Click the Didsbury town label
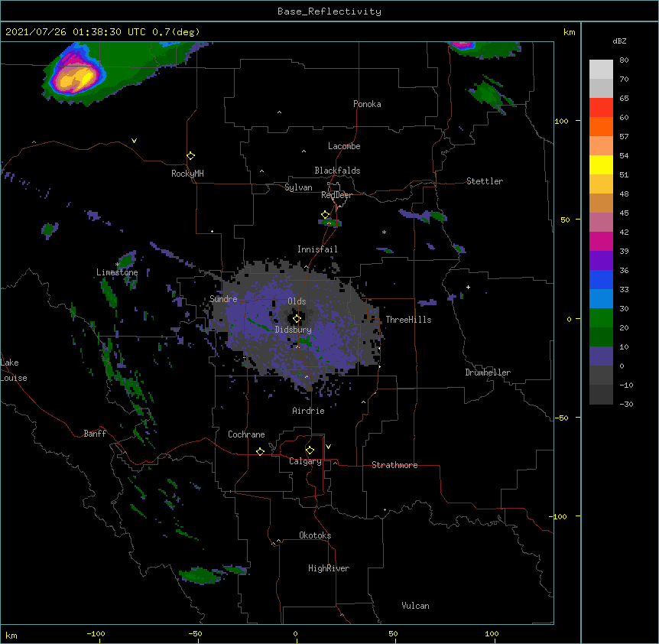Image resolution: width=659 pixels, height=644 pixels. tap(294, 330)
